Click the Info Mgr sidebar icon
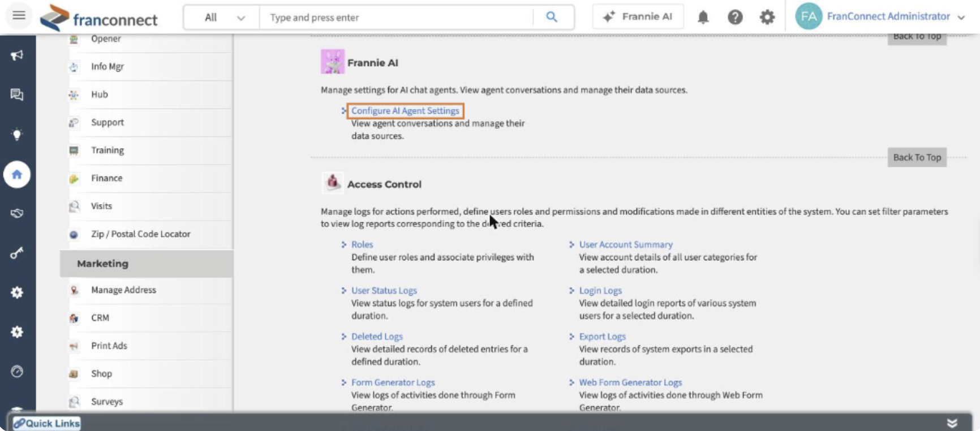The image size is (980, 431). [x=74, y=67]
